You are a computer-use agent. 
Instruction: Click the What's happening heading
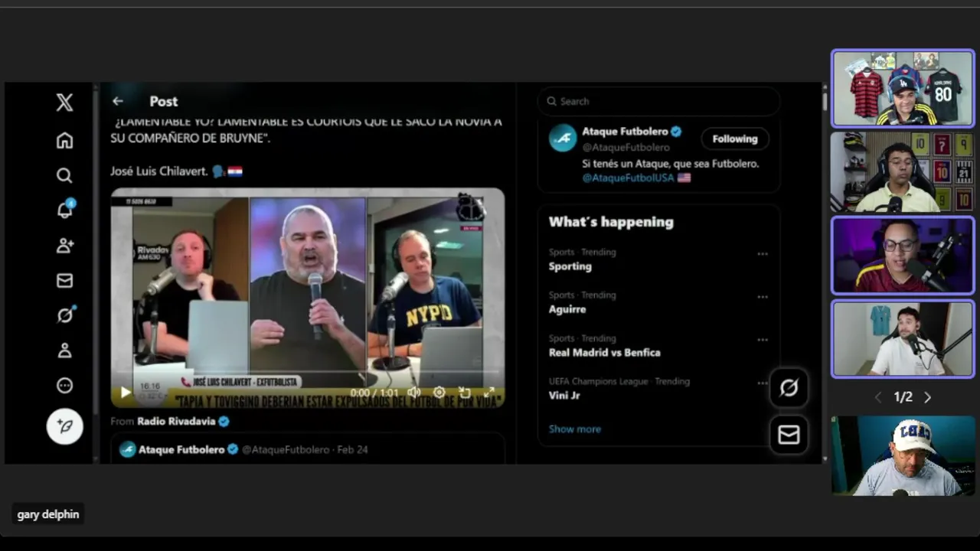(611, 222)
